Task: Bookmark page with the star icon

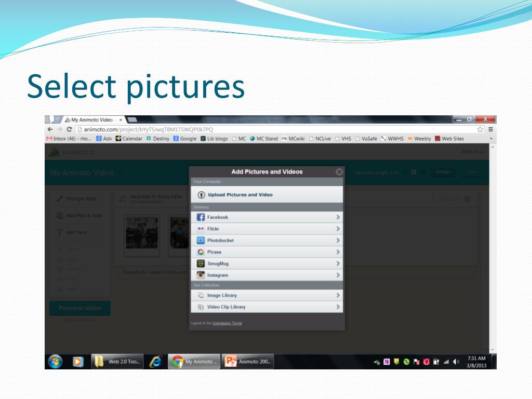Action: [x=480, y=129]
